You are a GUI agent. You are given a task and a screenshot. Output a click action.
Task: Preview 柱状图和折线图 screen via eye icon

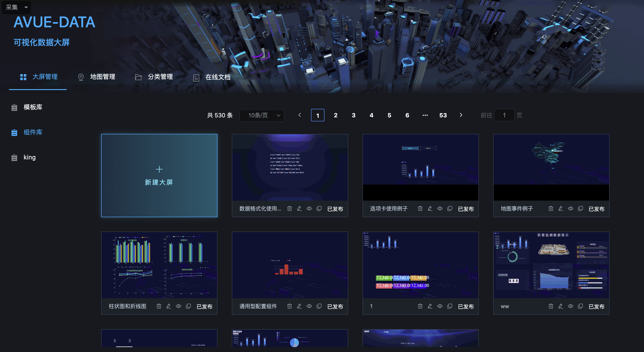(x=179, y=306)
